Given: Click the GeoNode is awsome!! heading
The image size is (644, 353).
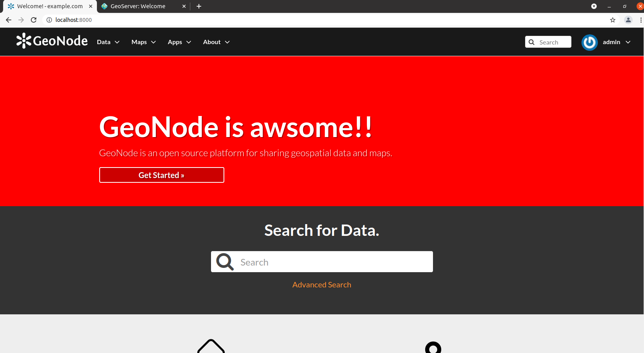Looking at the screenshot, I should [x=236, y=127].
